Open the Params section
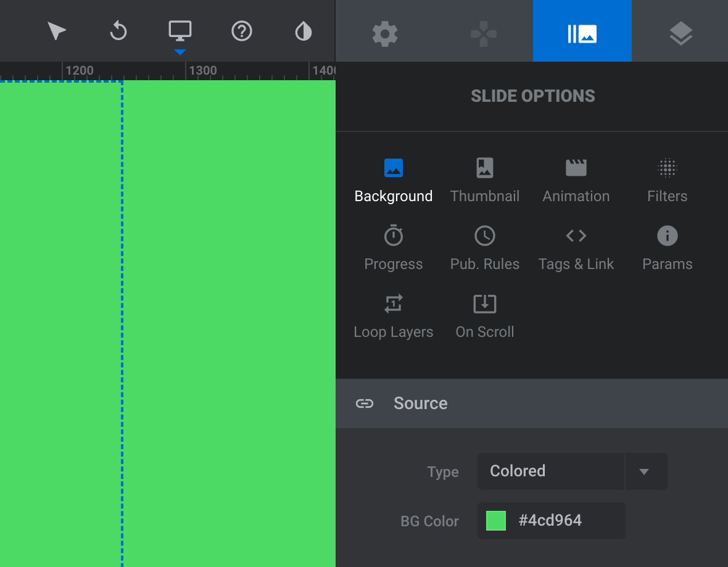Screen dimensions: 728x567 click(667, 248)
